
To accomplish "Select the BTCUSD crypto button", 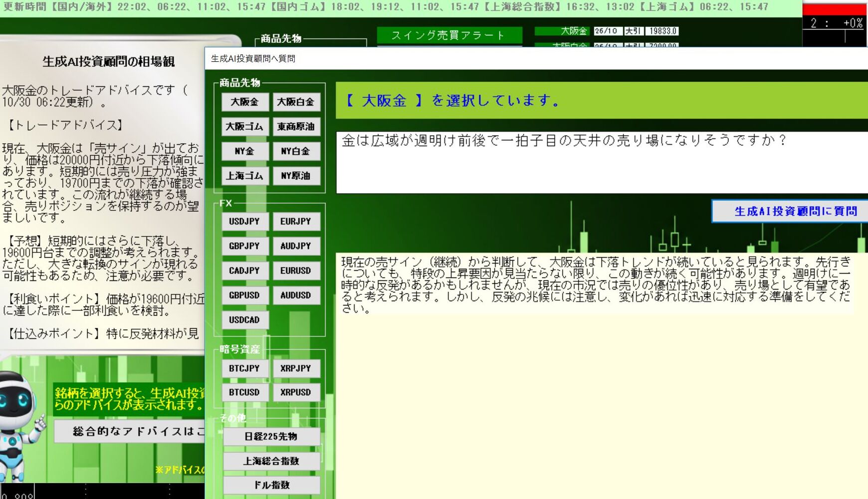I will tap(245, 392).
